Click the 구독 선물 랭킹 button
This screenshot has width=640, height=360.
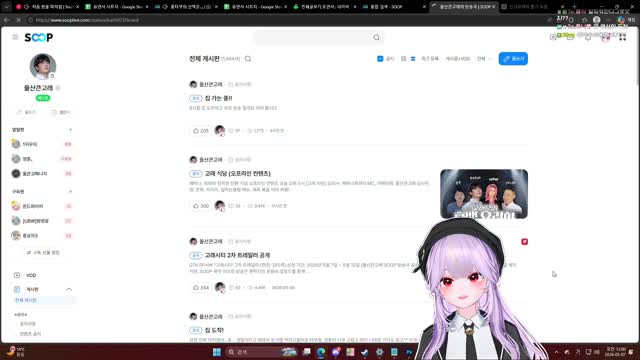tap(43, 253)
